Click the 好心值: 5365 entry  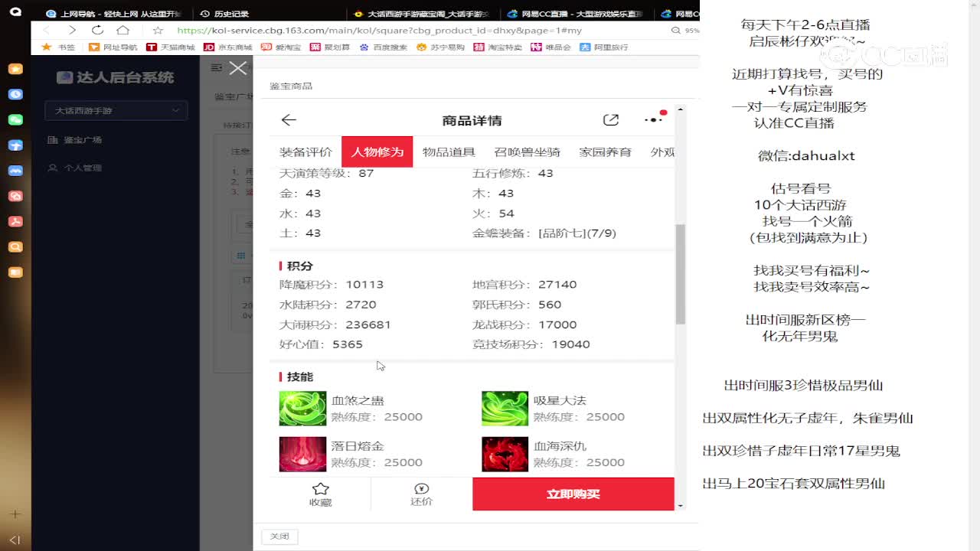(321, 344)
